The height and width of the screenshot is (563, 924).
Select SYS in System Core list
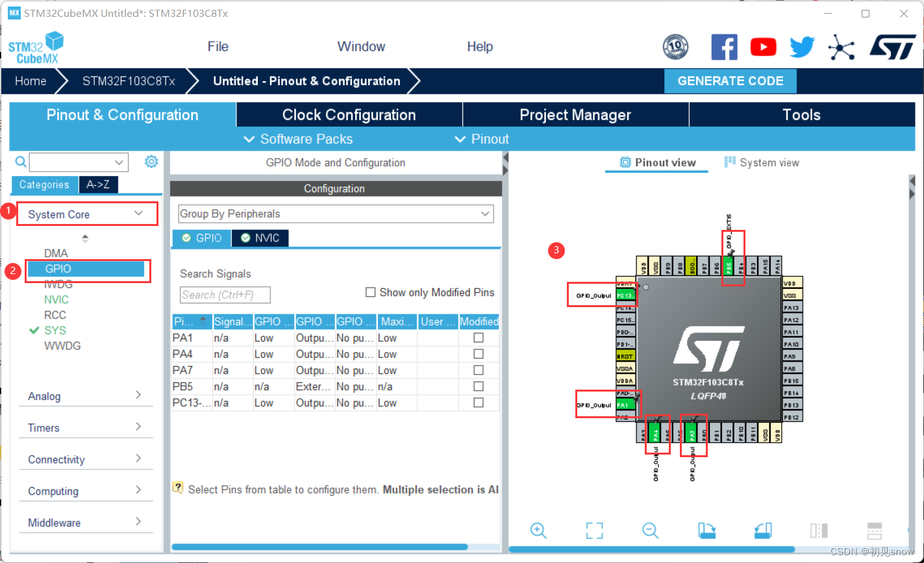[55, 330]
